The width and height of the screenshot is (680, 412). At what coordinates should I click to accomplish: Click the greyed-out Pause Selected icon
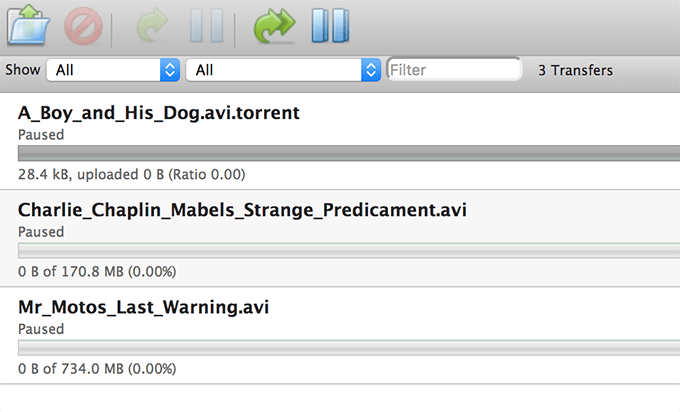(207, 26)
